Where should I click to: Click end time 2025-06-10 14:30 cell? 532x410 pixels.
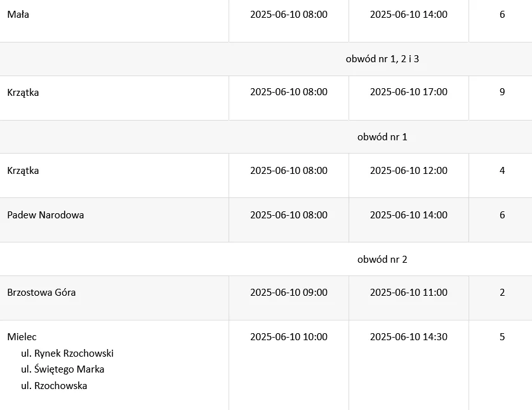click(x=408, y=337)
